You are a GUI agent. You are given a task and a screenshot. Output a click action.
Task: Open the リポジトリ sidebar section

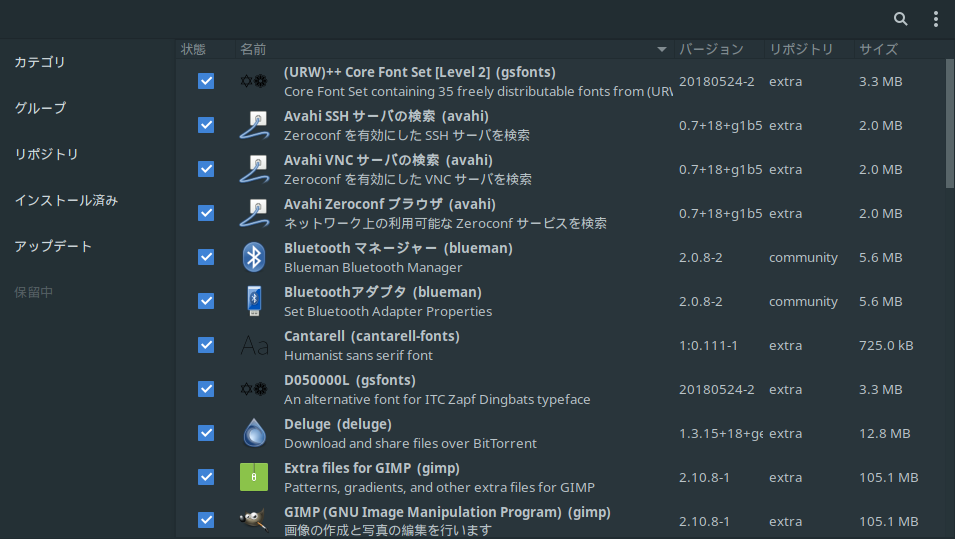46,154
